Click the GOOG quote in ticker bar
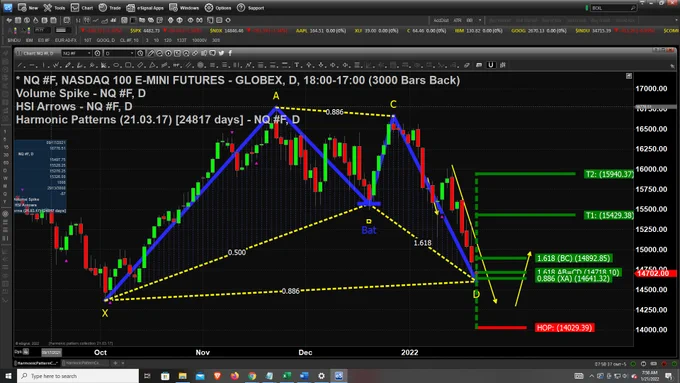Screen dimensions: 680x383 tap(539, 31)
